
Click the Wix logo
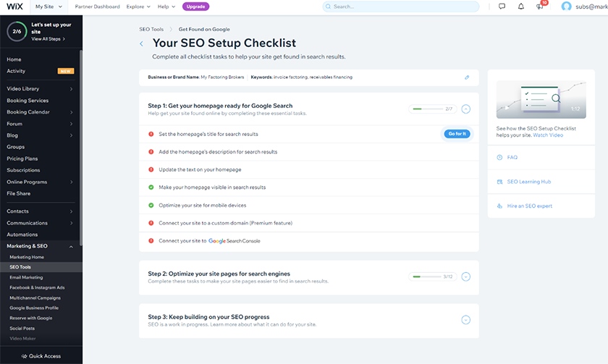14,7
